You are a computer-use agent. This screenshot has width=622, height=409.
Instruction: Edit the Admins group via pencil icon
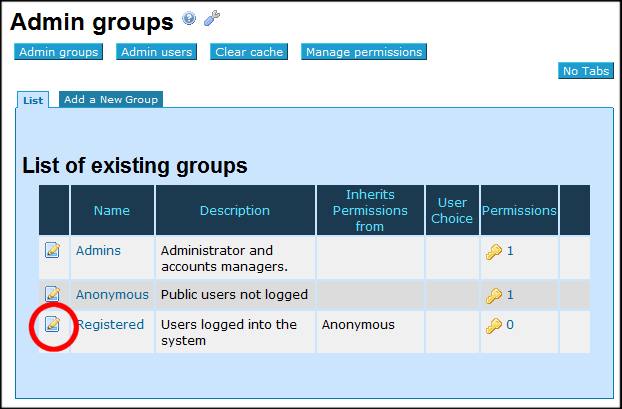click(53, 250)
